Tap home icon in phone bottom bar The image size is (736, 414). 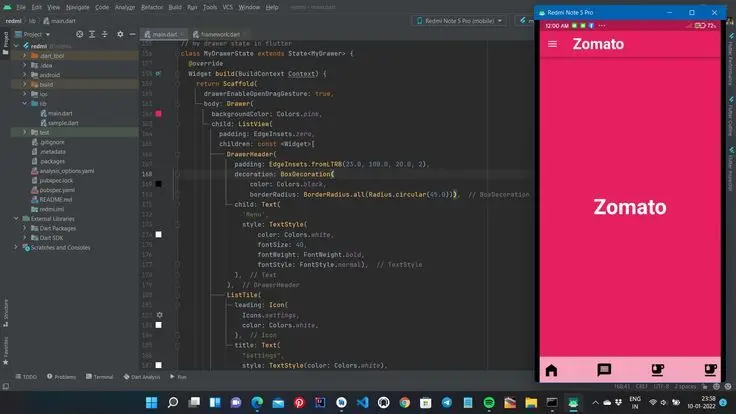click(x=552, y=370)
